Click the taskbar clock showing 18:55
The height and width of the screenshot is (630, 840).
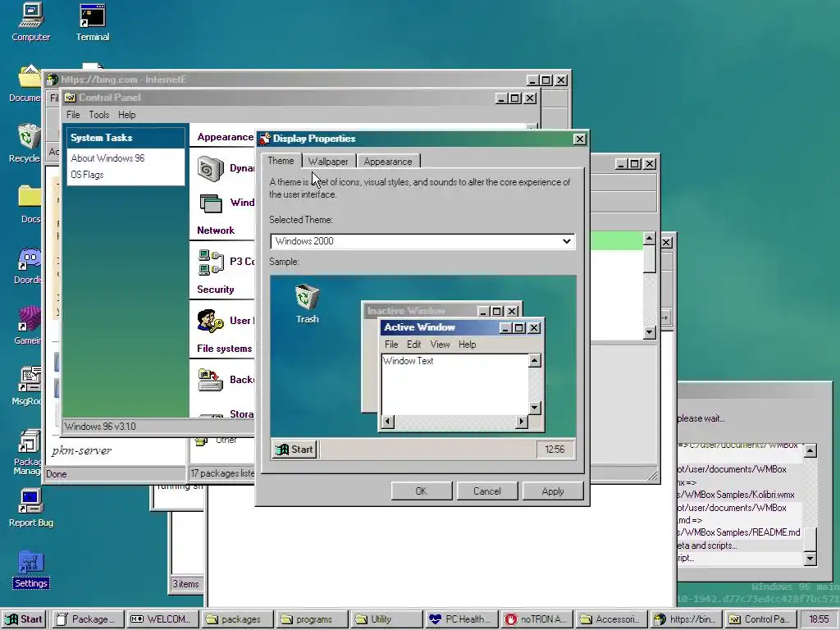819,619
